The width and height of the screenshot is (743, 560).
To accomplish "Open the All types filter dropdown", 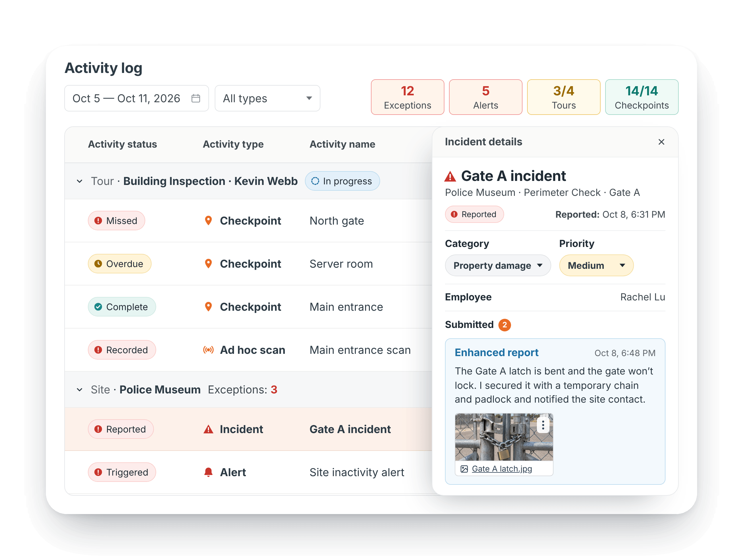I will click(x=267, y=99).
